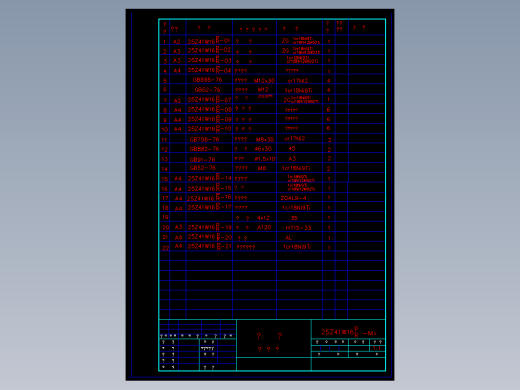The height and width of the screenshot is (390, 520).
Task: Click material A3 in row 13
Action: point(292,158)
